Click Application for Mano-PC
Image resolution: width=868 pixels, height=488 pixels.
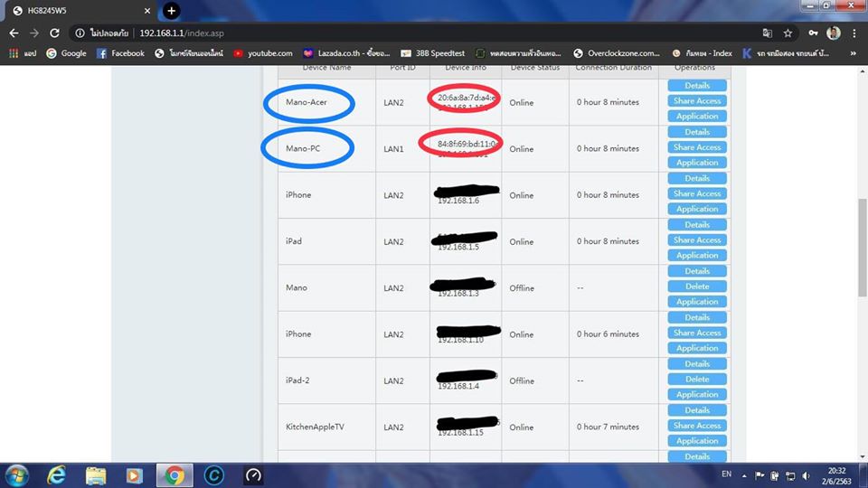click(697, 163)
